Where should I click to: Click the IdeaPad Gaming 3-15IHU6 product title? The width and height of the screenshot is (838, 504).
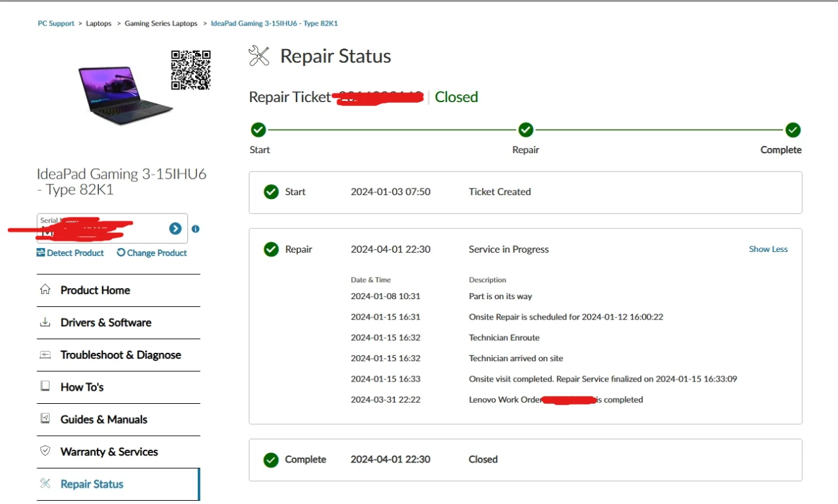coord(122,181)
